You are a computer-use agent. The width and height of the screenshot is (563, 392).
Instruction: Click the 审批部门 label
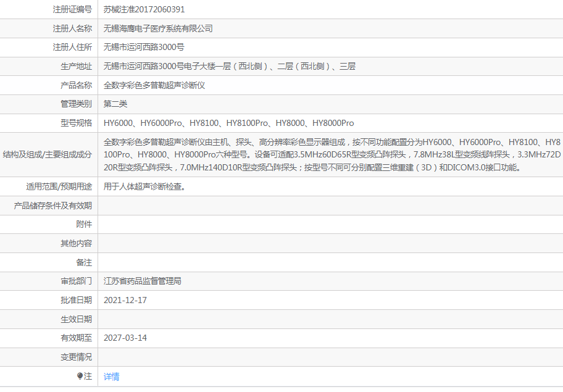tap(76, 281)
